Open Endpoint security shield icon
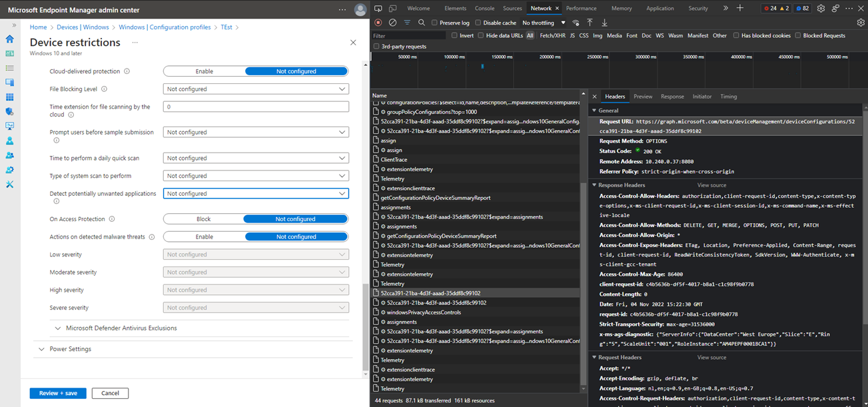This screenshot has width=868, height=407. [x=9, y=112]
